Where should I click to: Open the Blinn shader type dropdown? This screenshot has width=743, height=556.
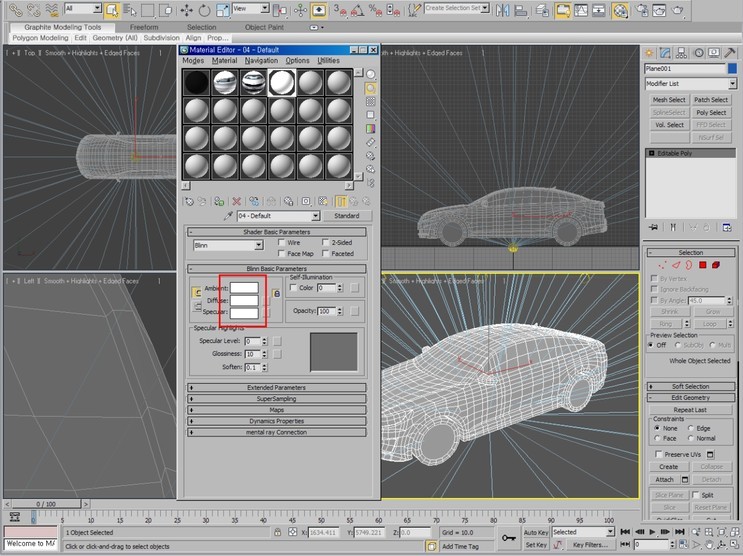coord(259,245)
